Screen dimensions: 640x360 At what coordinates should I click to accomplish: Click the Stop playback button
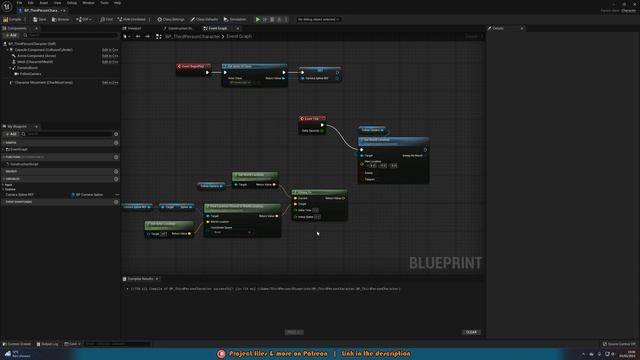point(272,19)
